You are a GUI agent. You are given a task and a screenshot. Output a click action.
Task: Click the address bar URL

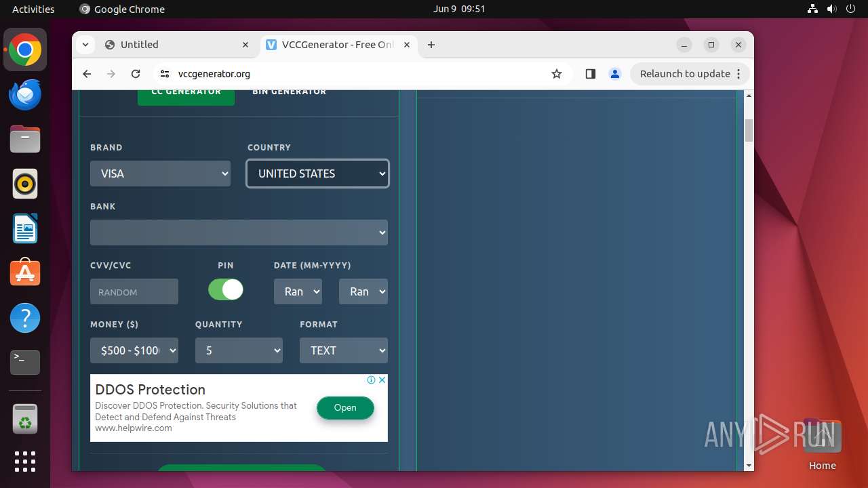coord(214,74)
